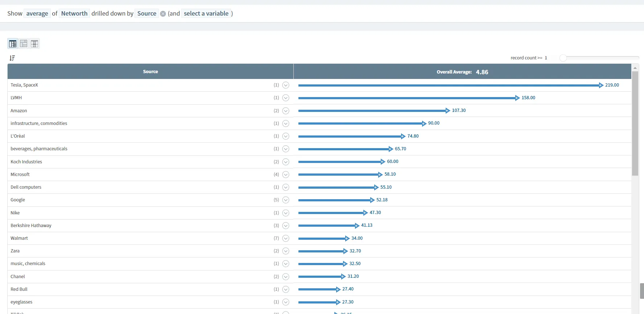Click the Google source name
Viewport: 644px width, 314px height.
tap(18, 200)
